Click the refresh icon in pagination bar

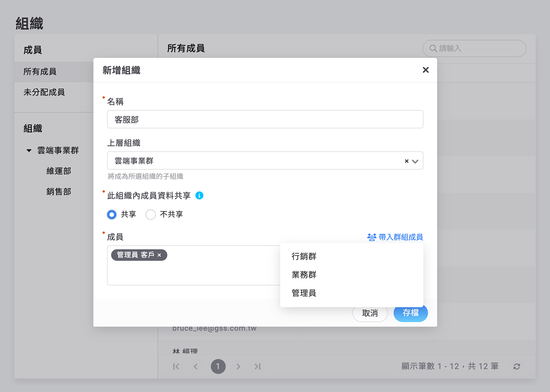click(516, 366)
